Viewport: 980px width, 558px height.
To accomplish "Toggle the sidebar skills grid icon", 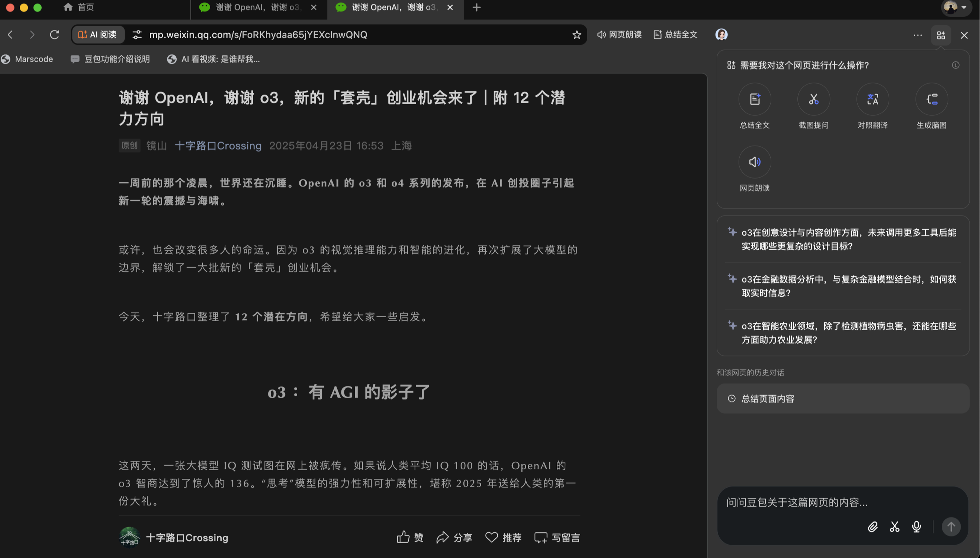I will [x=941, y=35].
